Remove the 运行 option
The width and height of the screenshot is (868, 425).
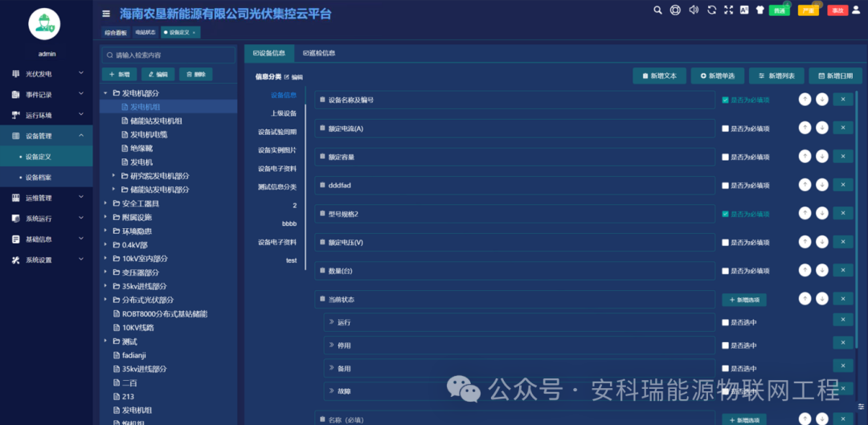click(x=843, y=320)
